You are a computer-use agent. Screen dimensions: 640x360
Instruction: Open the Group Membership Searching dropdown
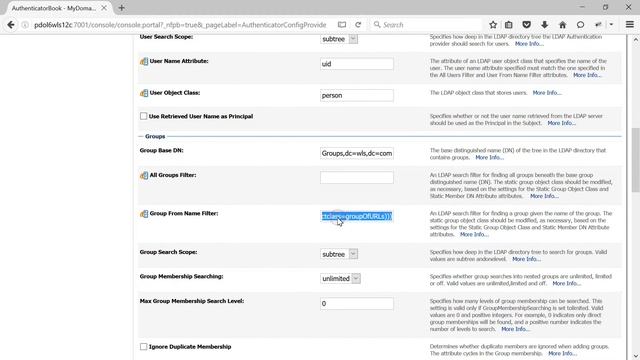(340, 279)
